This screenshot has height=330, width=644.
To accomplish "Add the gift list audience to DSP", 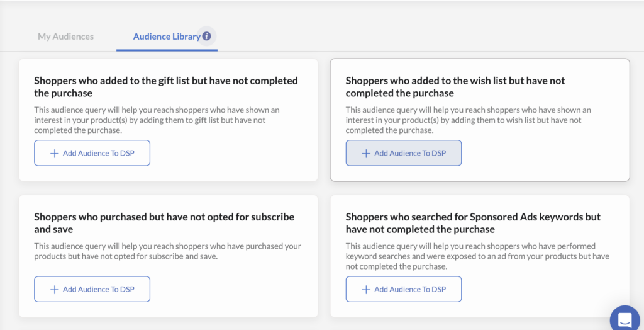I will pyautogui.click(x=92, y=153).
